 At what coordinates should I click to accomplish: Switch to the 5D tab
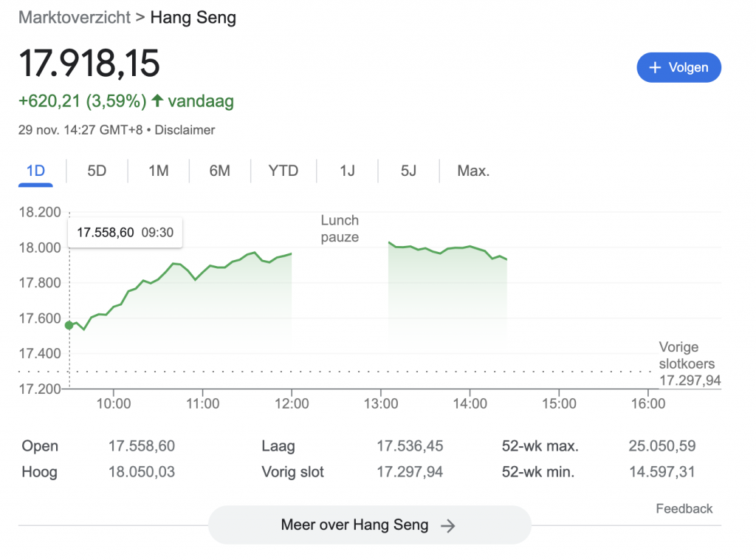point(97,171)
